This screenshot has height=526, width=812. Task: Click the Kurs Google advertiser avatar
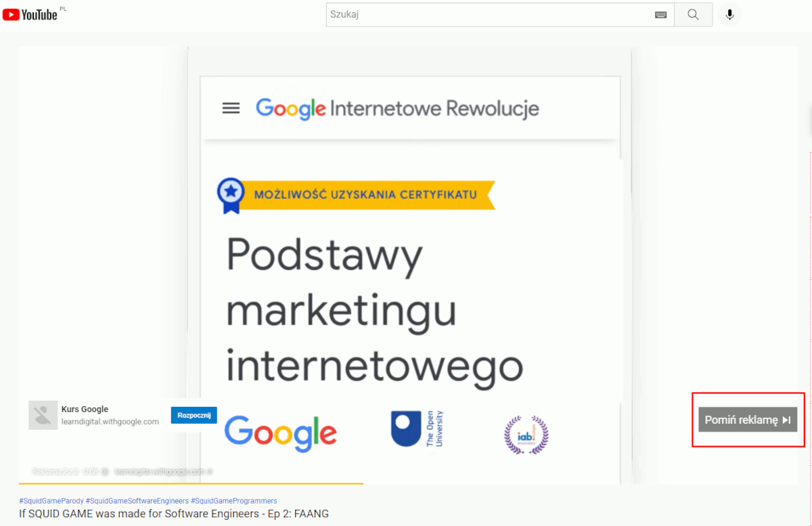43,415
